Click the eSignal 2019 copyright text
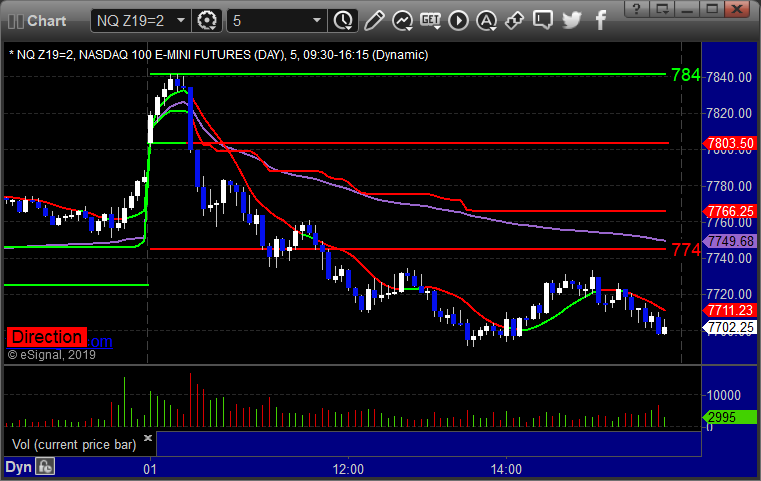Viewport: 761px width, 481px height. pyautogui.click(x=51, y=355)
